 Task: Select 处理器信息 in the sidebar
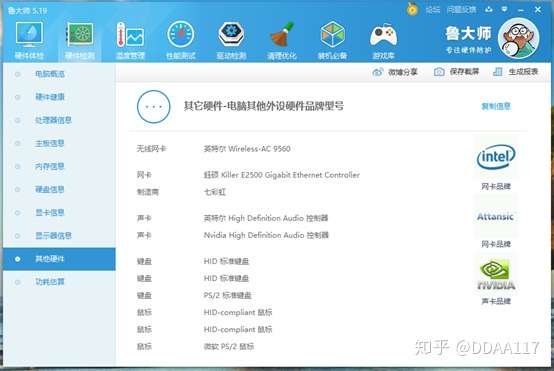pyautogui.click(x=53, y=120)
